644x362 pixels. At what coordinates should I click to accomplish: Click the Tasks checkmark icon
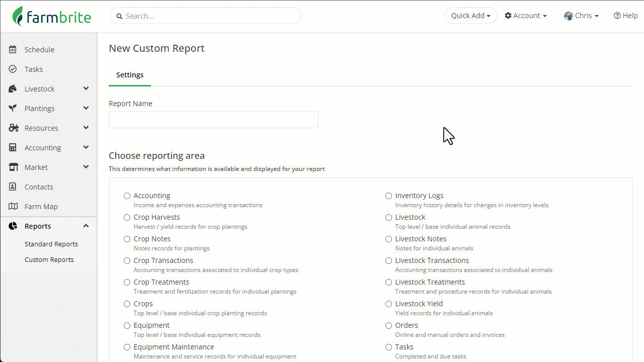13,69
